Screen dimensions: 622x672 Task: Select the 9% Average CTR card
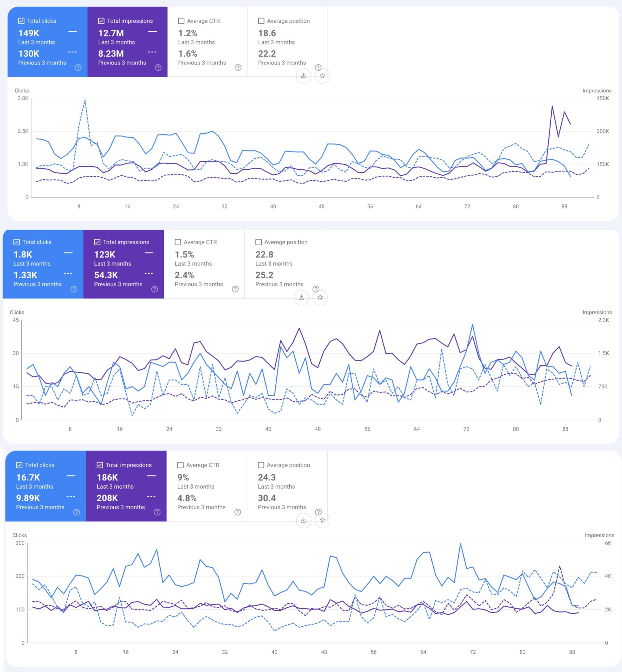(x=206, y=485)
